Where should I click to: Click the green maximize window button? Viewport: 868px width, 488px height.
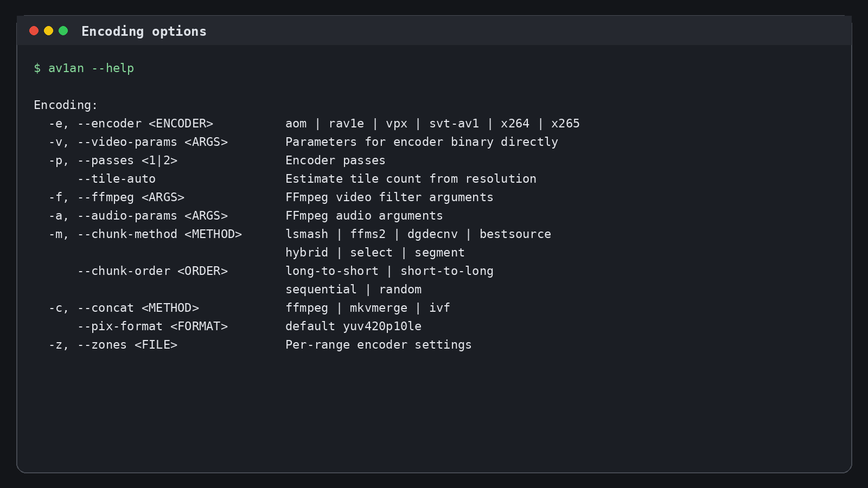point(63,31)
